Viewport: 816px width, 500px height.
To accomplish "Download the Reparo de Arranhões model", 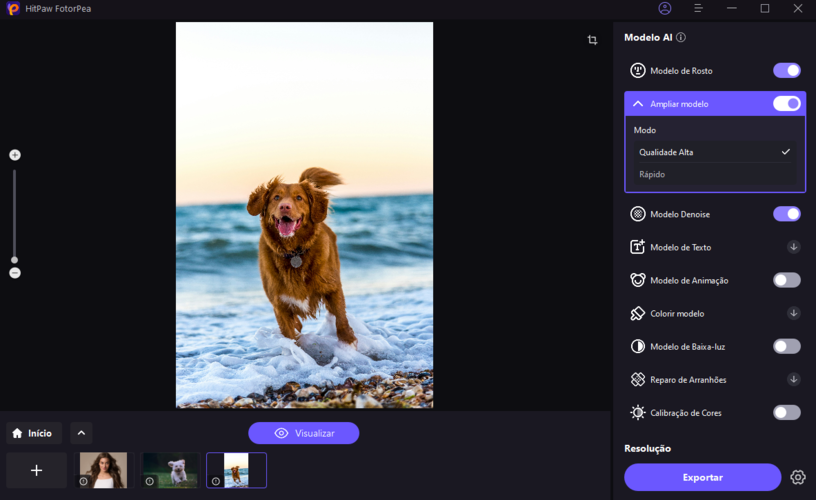I will point(794,379).
